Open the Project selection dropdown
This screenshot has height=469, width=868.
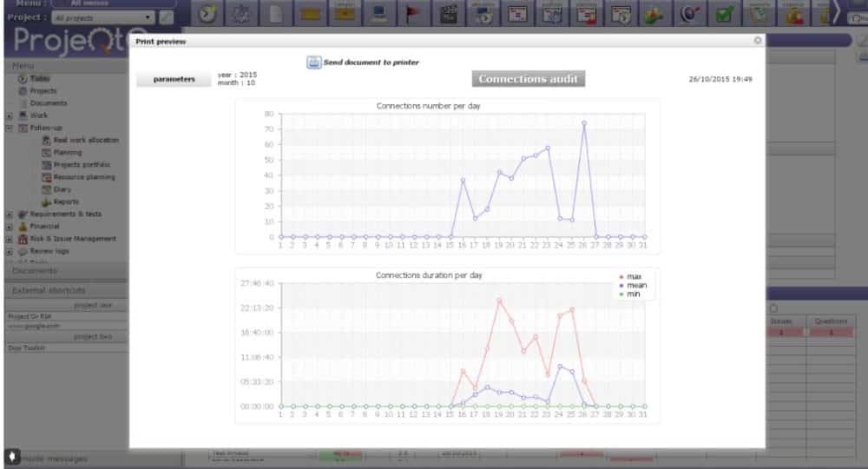[102, 17]
